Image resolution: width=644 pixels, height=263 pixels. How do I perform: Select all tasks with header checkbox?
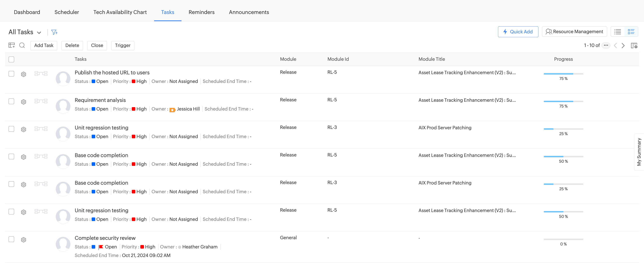pos(12,60)
